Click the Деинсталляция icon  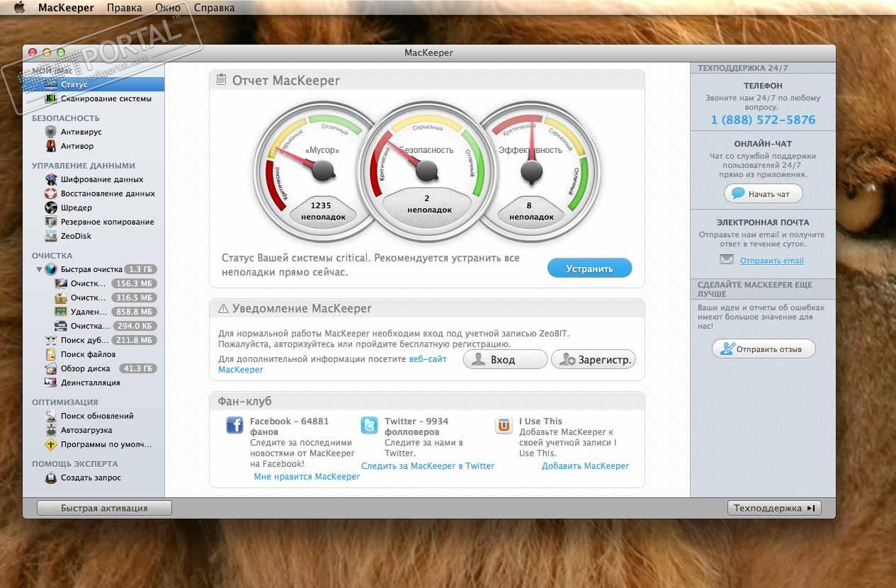[50, 383]
